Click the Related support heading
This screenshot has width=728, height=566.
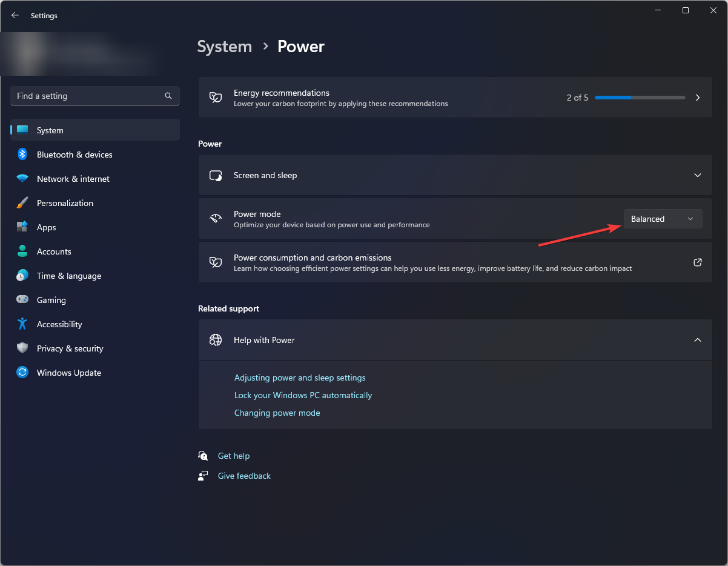pyautogui.click(x=228, y=308)
